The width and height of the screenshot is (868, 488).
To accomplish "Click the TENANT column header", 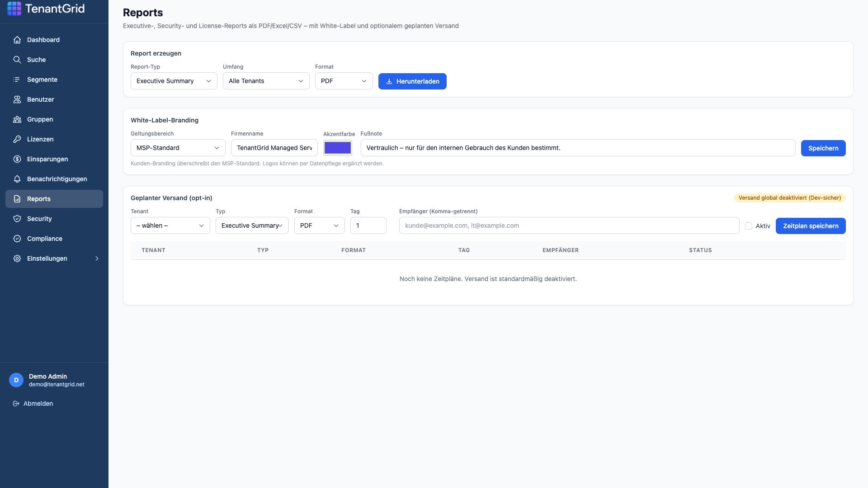I will [x=153, y=250].
